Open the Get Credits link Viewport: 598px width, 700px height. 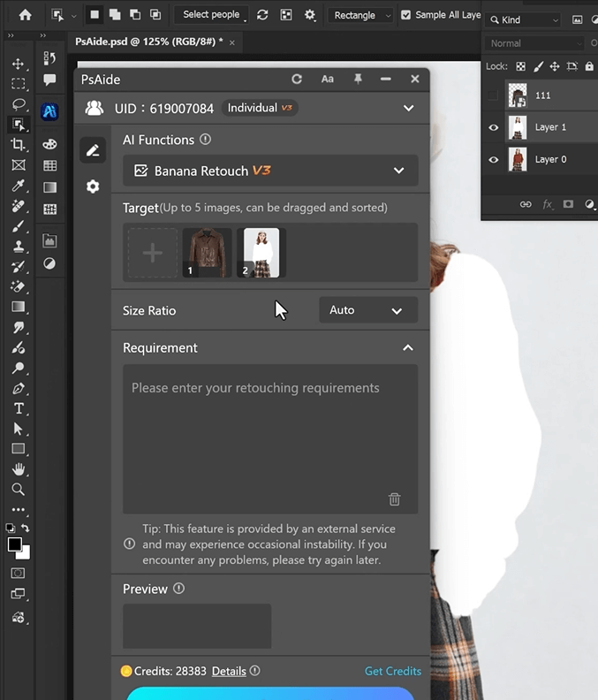point(392,671)
